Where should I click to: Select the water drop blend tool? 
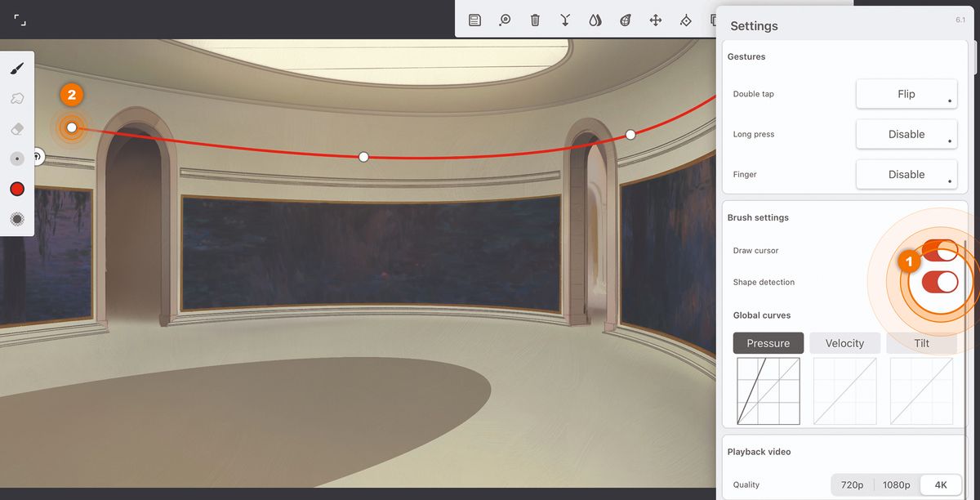pos(595,20)
